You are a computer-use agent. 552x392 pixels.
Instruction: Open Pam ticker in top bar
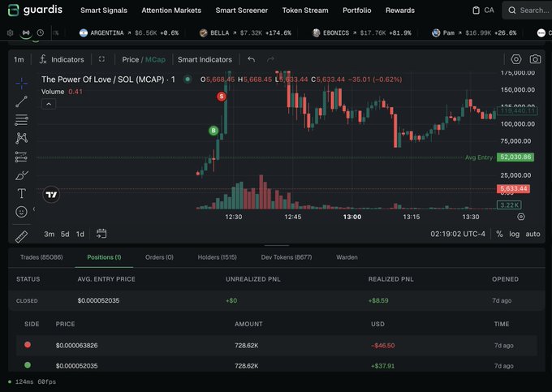point(474,33)
